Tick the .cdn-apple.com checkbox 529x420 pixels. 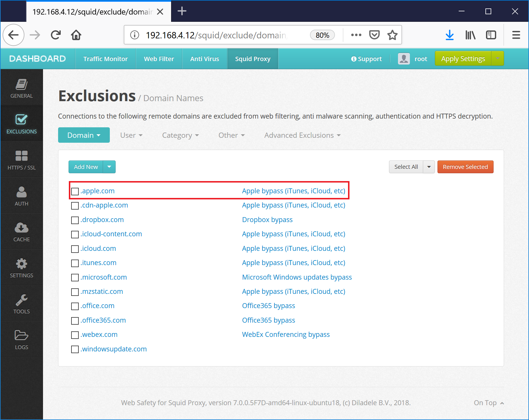[x=75, y=206]
